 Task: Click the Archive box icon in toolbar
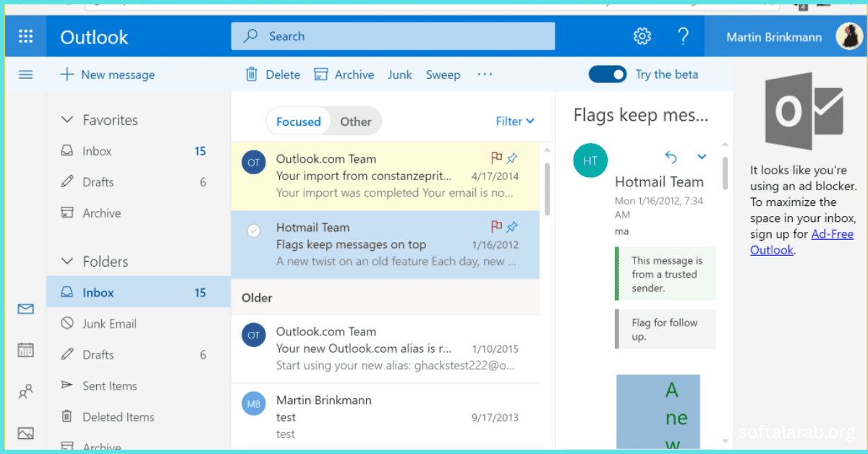click(x=321, y=74)
